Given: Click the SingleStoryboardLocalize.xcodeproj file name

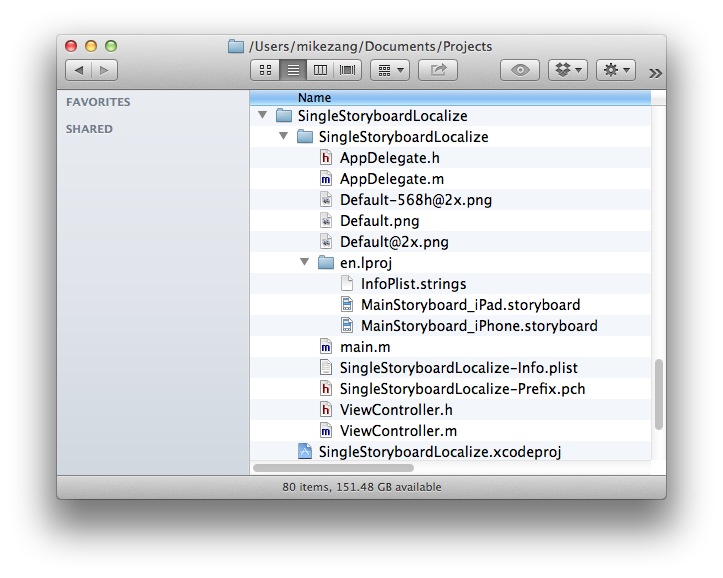Looking at the screenshot, I should [x=440, y=452].
